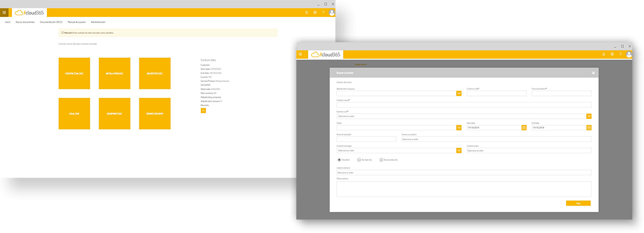Screen dimensions: 644x233
Task: Focus the Contract code field
Action: 496,93
